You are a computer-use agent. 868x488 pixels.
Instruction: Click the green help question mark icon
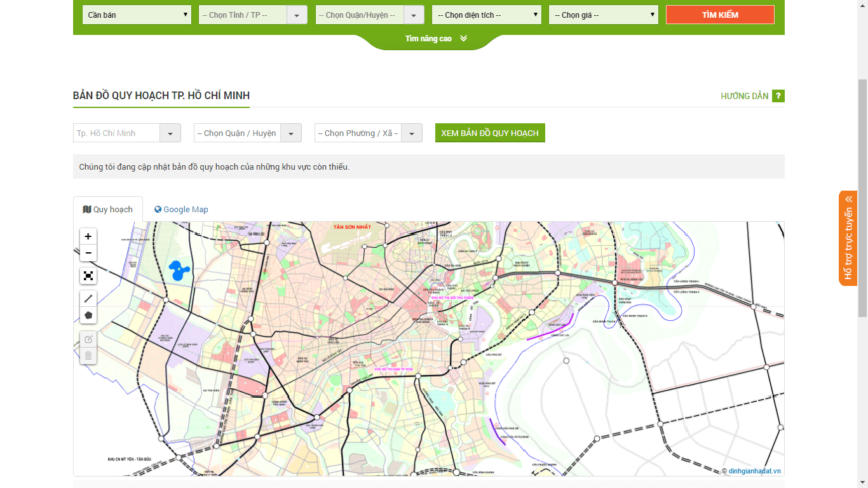pos(778,96)
